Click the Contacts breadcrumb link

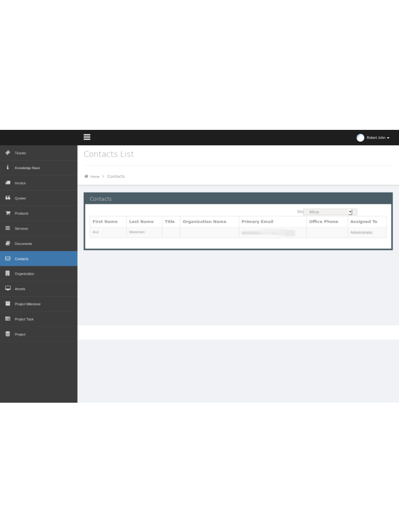(x=116, y=177)
